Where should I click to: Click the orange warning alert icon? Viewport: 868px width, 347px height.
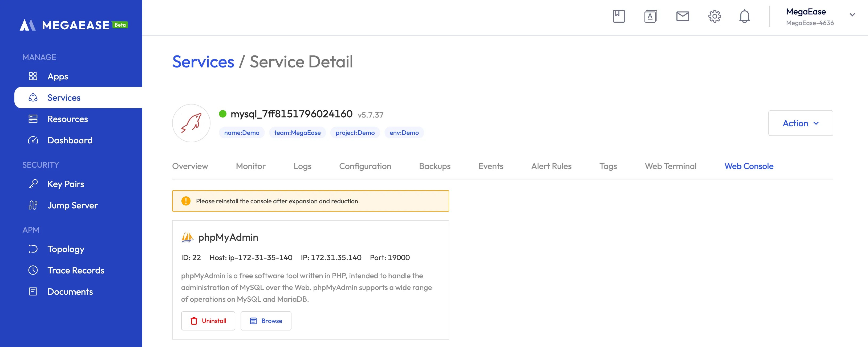click(x=186, y=201)
